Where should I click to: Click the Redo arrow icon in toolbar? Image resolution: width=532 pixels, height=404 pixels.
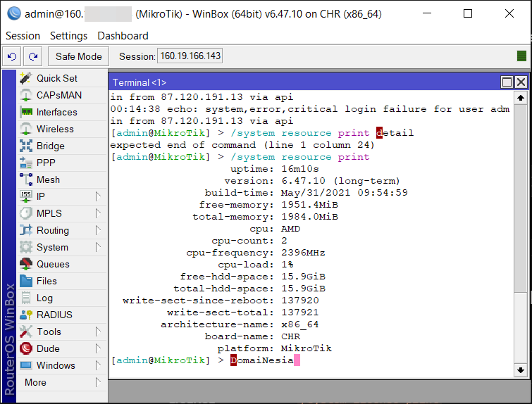33,56
